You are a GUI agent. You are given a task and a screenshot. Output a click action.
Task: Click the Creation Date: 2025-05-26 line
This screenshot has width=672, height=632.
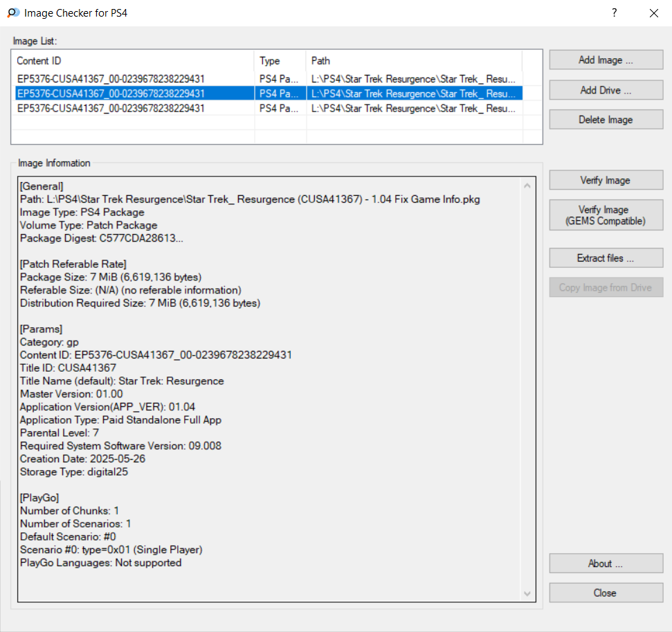point(83,459)
